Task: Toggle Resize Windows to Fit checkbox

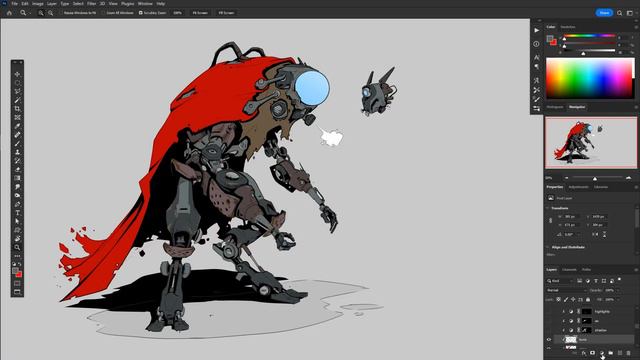Action: [x=61, y=13]
